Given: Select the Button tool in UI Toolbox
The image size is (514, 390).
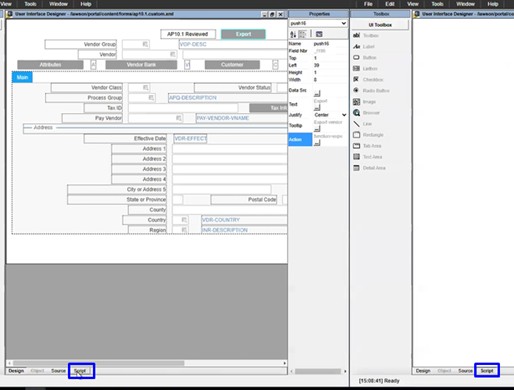Looking at the screenshot, I should pos(364,57).
